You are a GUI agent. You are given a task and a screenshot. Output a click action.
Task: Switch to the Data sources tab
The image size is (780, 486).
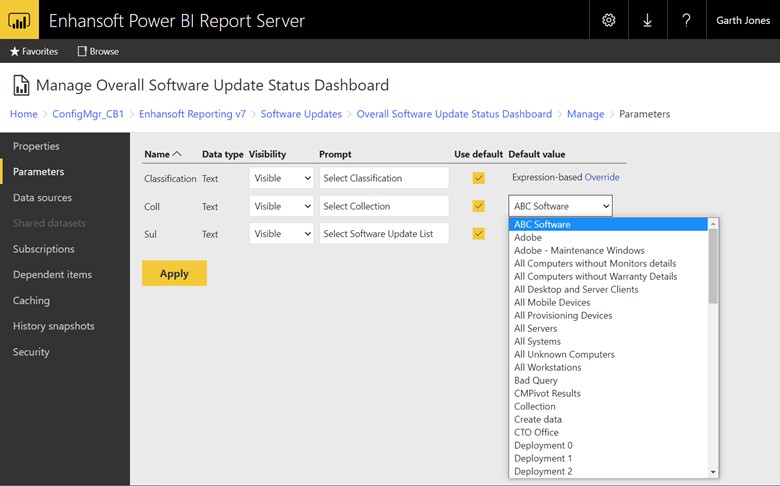(42, 198)
